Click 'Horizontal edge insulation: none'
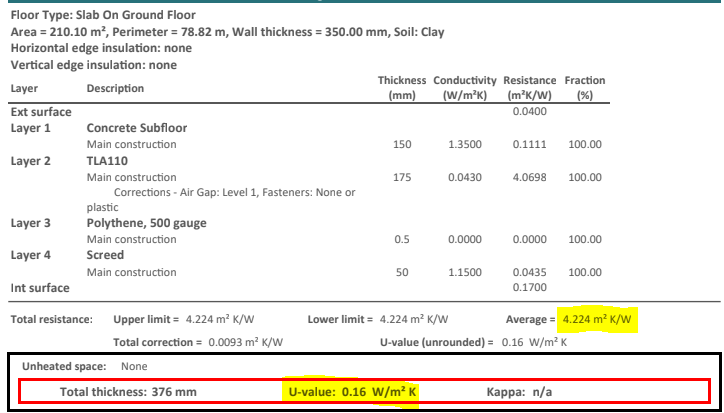724x413 pixels. (x=101, y=48)
